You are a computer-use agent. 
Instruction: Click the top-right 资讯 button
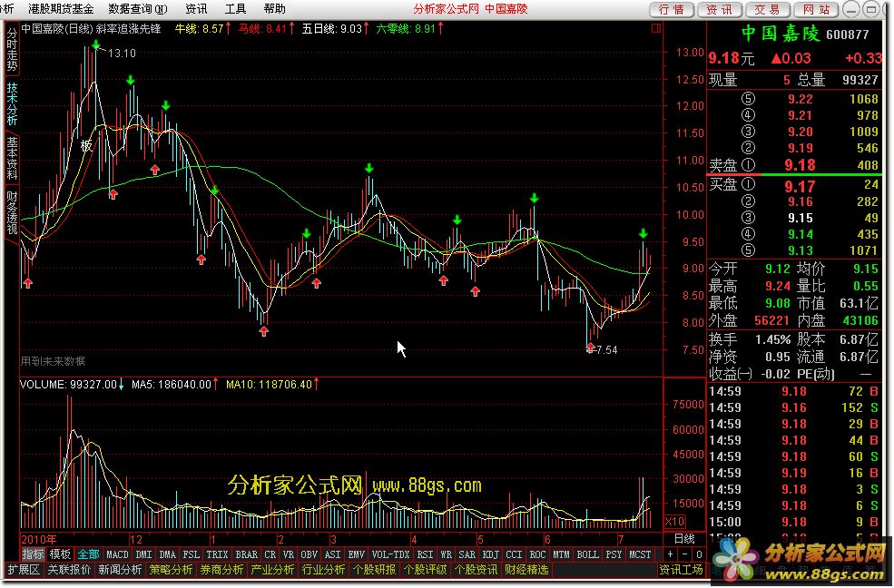(720, 10)
